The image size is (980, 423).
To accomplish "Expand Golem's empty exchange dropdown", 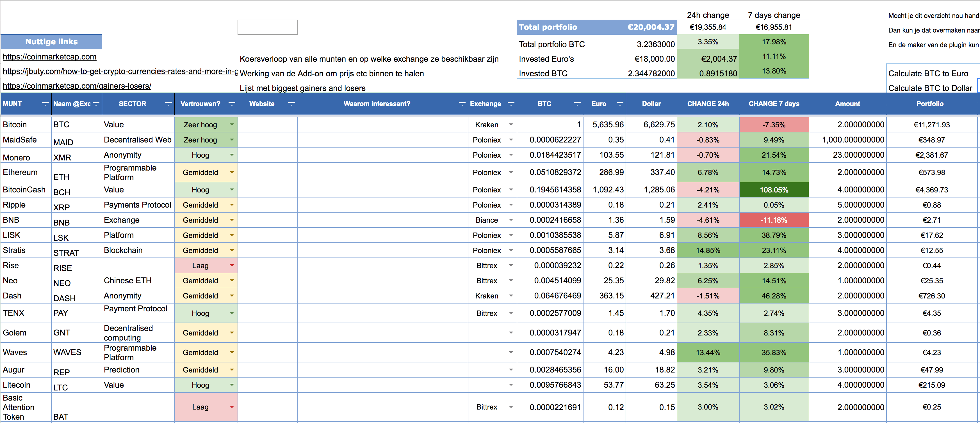I will point(511,333).
